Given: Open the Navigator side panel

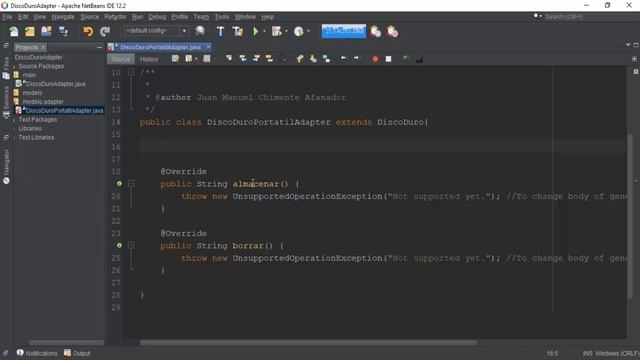Looking at the screenshot, I should 6,167.
